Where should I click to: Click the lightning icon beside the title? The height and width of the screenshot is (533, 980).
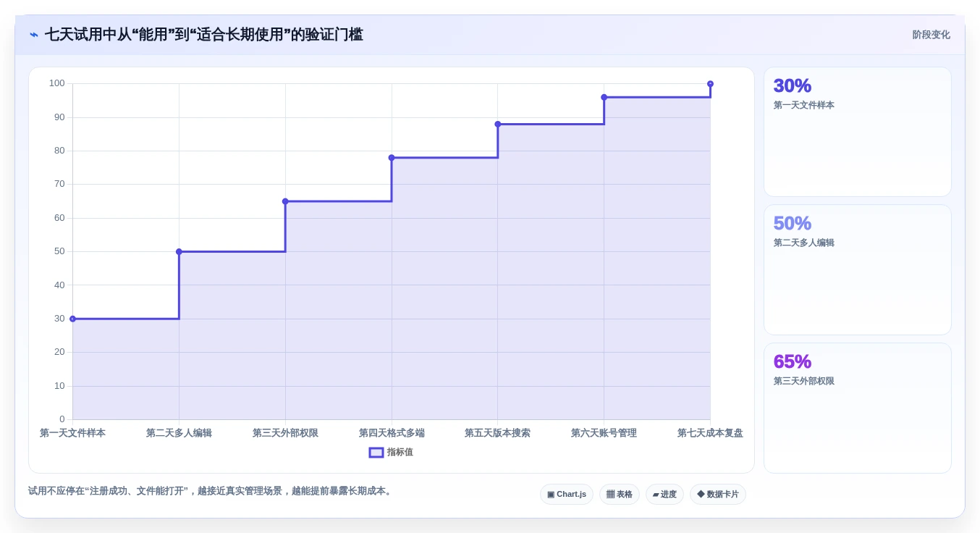pyautogui.click(x=34, y=35)
